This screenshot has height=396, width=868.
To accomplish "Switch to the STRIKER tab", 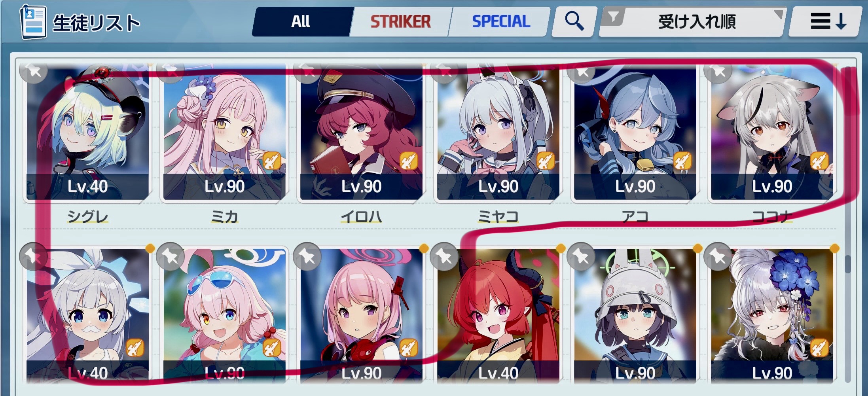I will click(x=400, y=21).
